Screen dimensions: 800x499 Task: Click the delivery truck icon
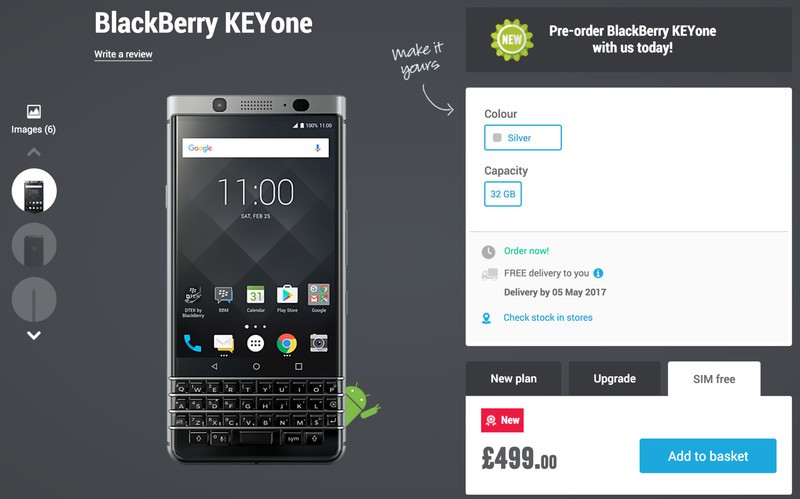(489, 275)
